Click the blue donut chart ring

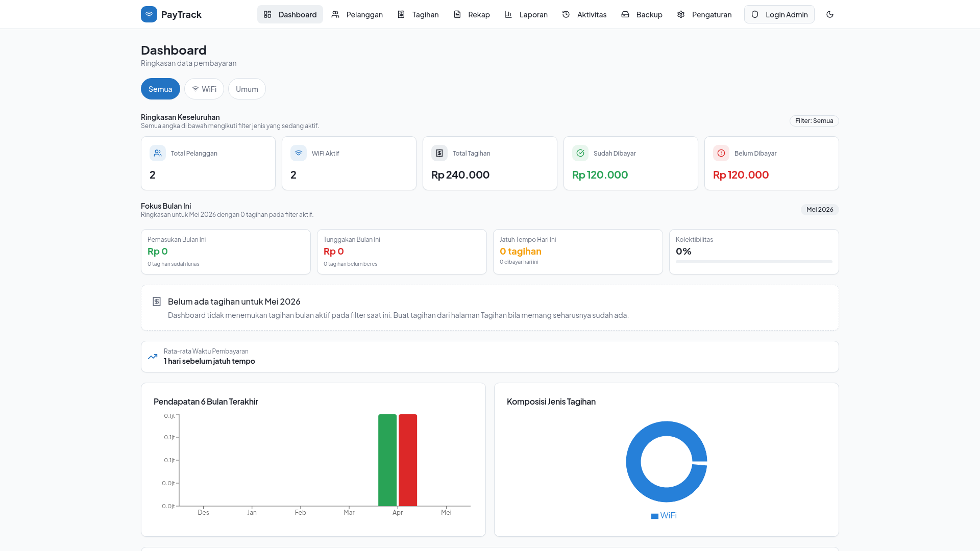point(633,462)
